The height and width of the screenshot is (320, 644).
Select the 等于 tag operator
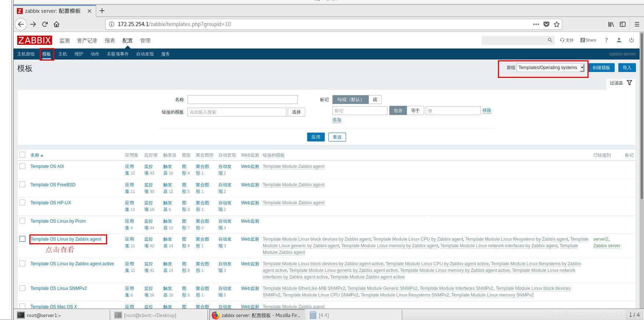[415, 111]
